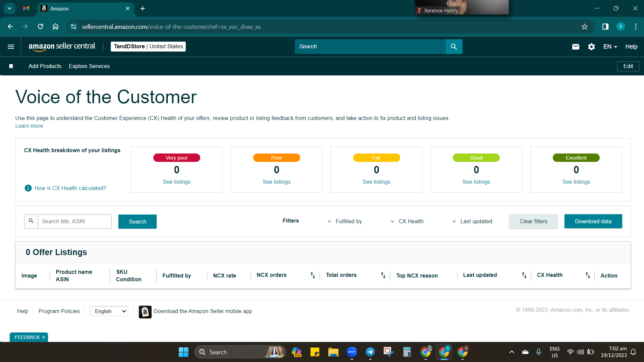Open the Chrome home page
The height and width of the screenshot is (362, 644).
coord(55,26)
